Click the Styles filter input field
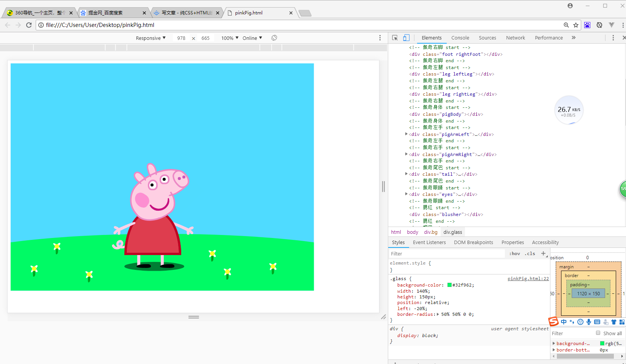The image size is (626, 364). 447,254
